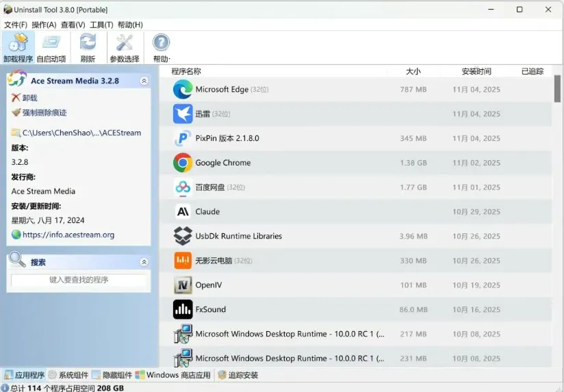The width and height of the screenshot is (564, 392).
Task: Switch to the 系统组件 tab
Action: 68,375
